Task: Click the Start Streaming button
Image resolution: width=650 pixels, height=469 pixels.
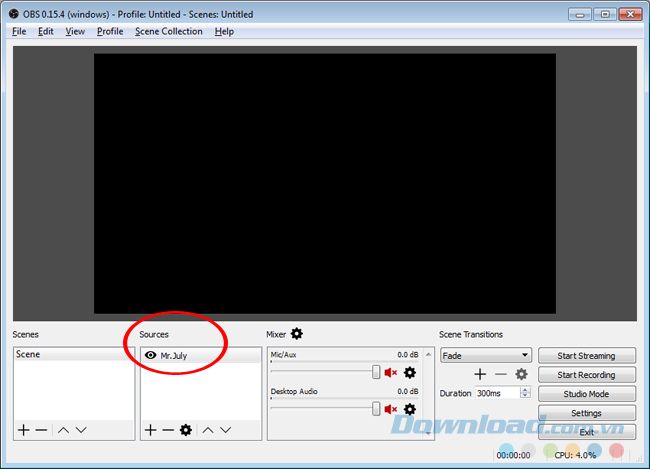Action: click(x=587, y=356)
